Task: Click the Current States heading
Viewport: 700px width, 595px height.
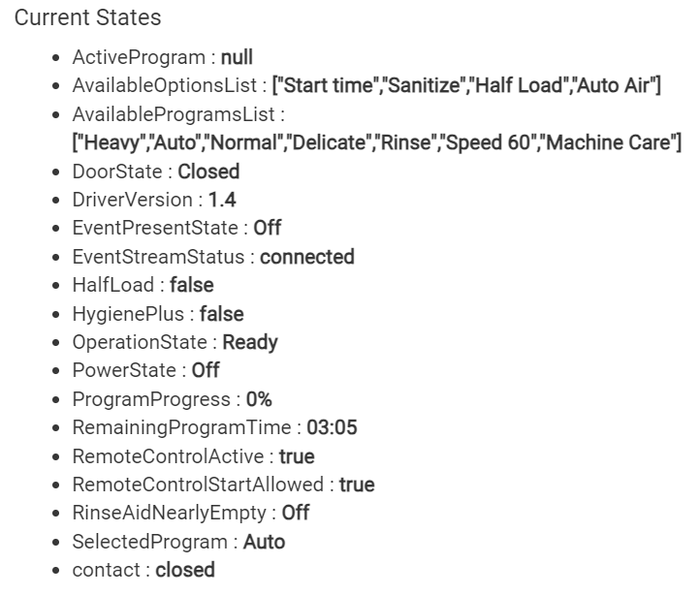Action: pos(87,17)
